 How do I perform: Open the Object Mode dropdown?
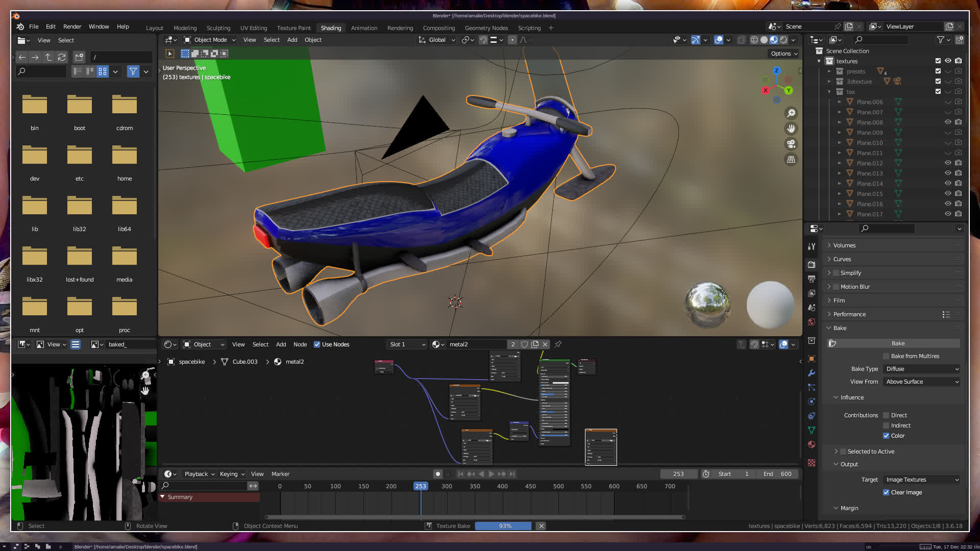[210, 40]
